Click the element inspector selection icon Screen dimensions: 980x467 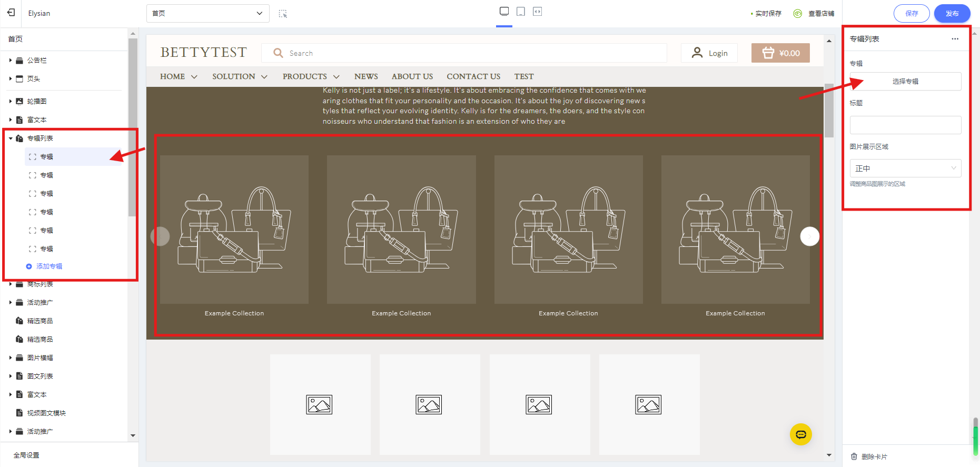coord(283,14)
